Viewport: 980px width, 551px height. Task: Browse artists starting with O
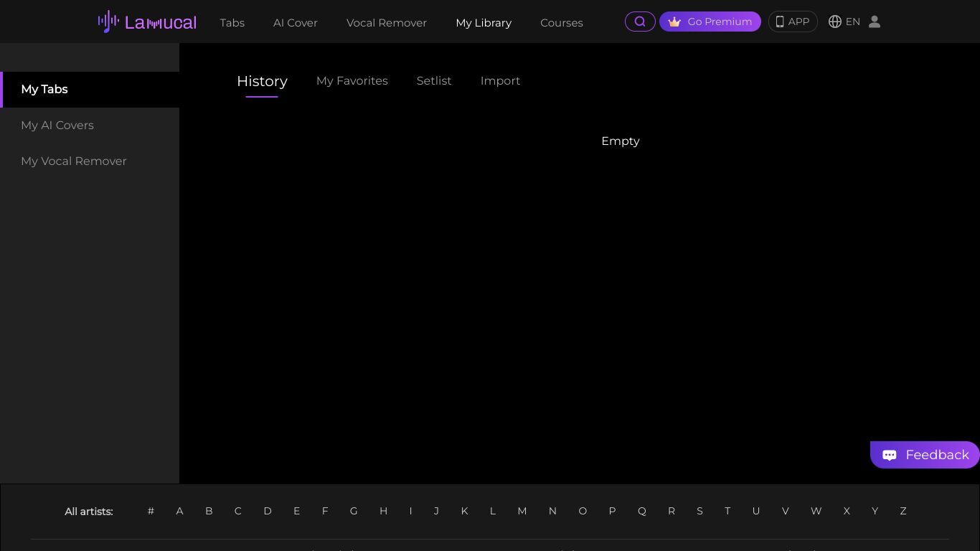pos(583,511)
